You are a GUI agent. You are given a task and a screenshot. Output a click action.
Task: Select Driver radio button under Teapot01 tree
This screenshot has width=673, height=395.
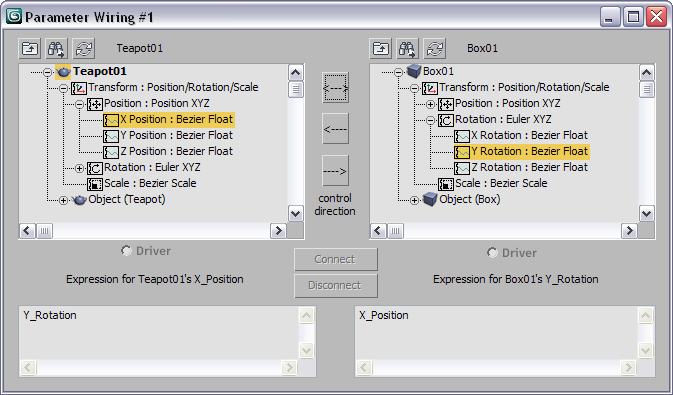[x=126, y=250]
